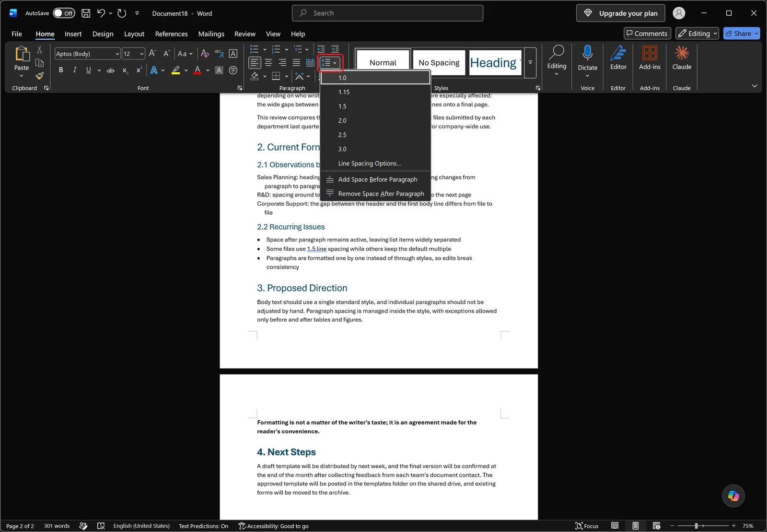Click the Search box in title bar
The width and height of the screenshot is (767, 532).
pyautogui.click(x=387, y=13)
